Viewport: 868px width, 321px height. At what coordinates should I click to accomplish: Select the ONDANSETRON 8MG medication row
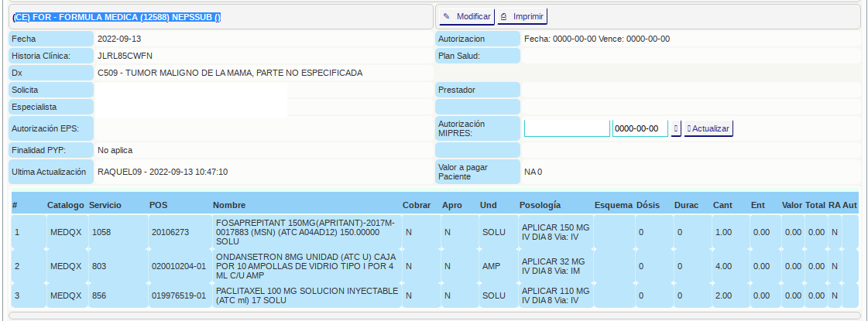point(306,266)
